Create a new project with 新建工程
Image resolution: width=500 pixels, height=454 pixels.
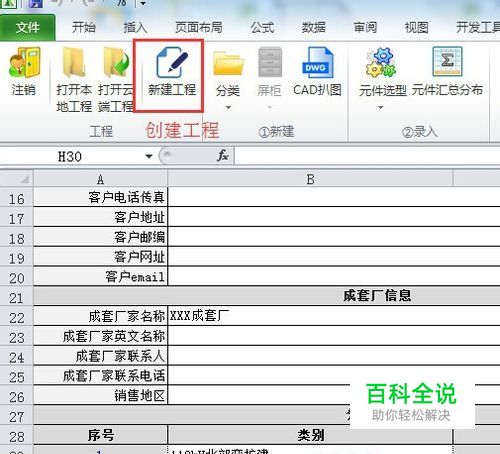click(172, 72)
